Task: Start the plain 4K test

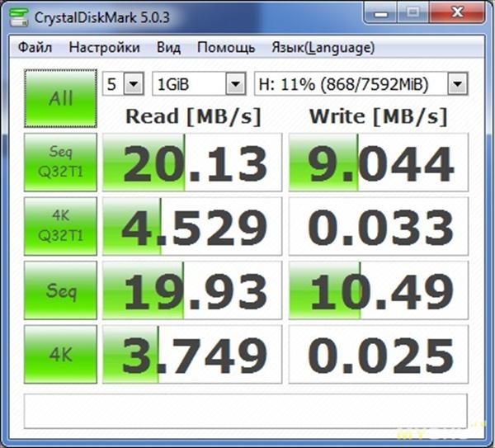Action: 60,354
